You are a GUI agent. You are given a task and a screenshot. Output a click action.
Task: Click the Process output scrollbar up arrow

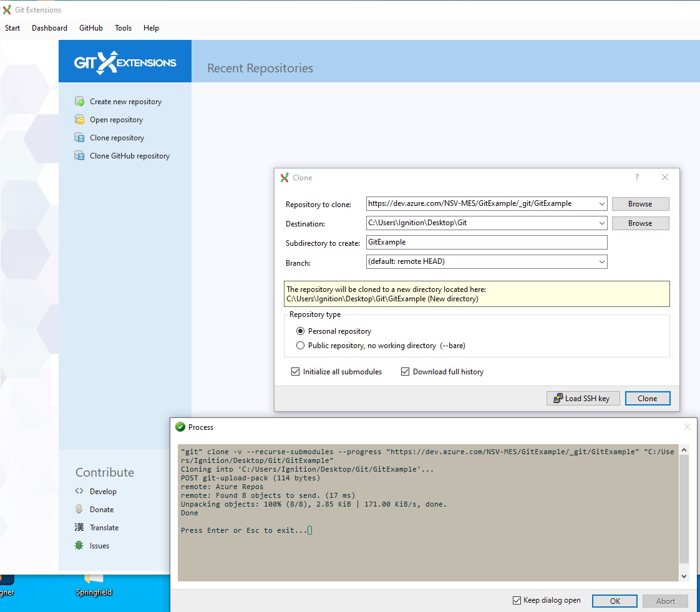point(684,450)
